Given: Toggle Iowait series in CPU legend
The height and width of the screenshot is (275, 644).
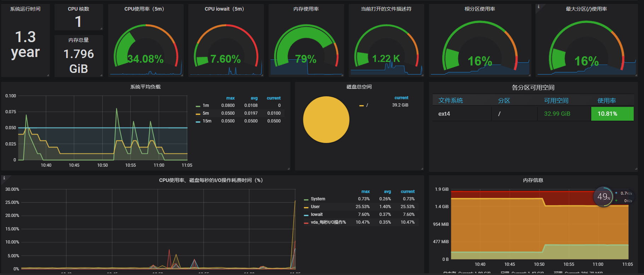Looking at the screenshot, I should click(317, 214).
